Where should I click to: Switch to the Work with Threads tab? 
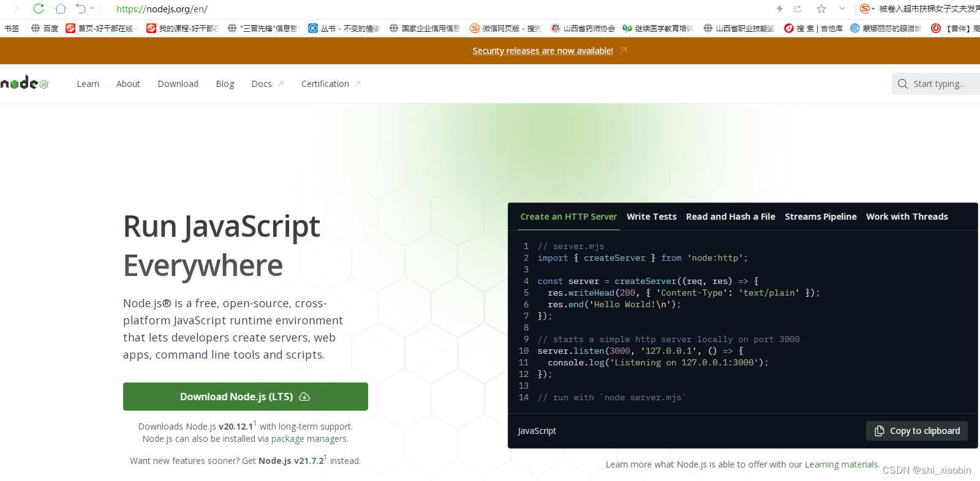tap(907, 217)
